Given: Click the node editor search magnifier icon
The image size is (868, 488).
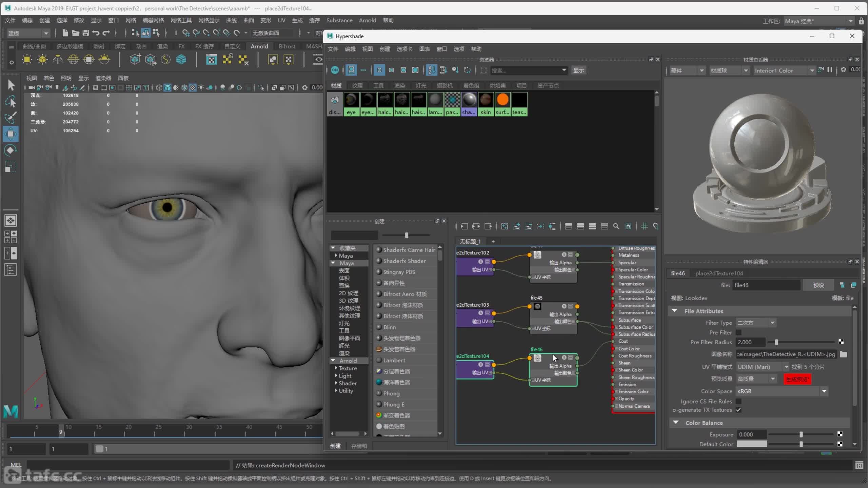Looking at the screenshot, I should pos(616,226).
